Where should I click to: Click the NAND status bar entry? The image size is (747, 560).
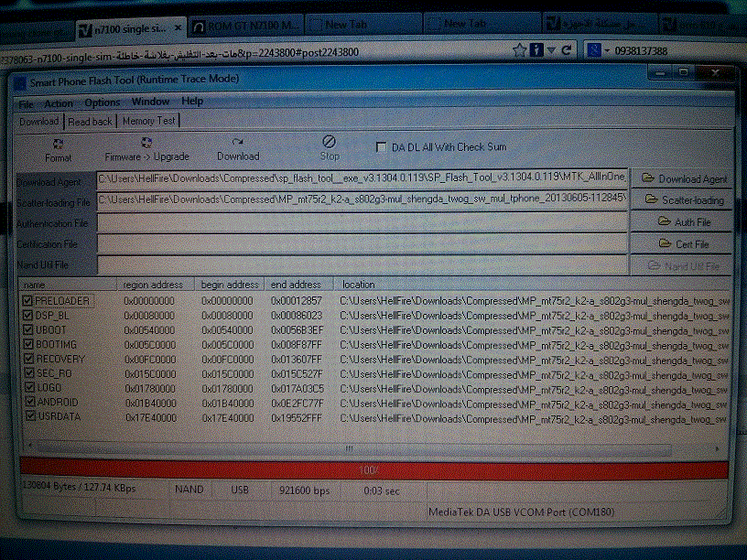(189, 489)
